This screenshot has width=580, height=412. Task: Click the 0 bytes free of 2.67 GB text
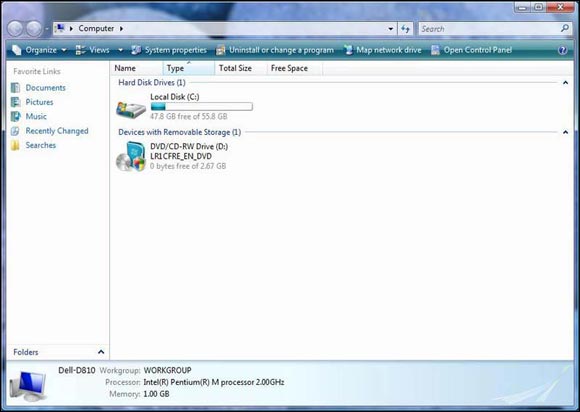[188, 166]
